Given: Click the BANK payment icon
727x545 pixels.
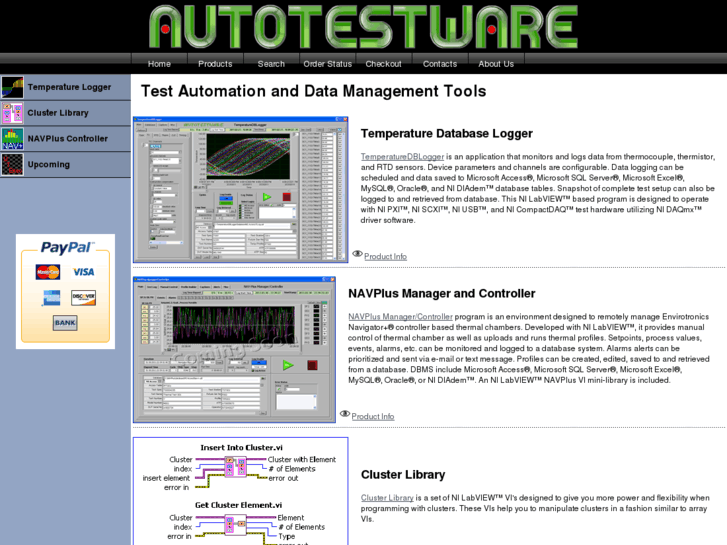Looking at the screenshot, I should [65, 323].
